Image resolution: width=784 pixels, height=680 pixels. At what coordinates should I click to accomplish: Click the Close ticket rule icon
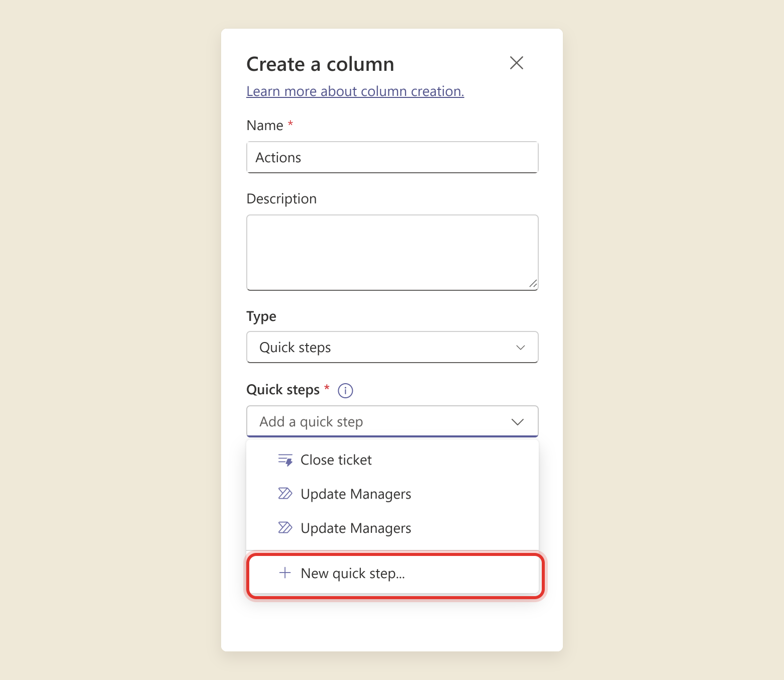(x=285, y=460)
